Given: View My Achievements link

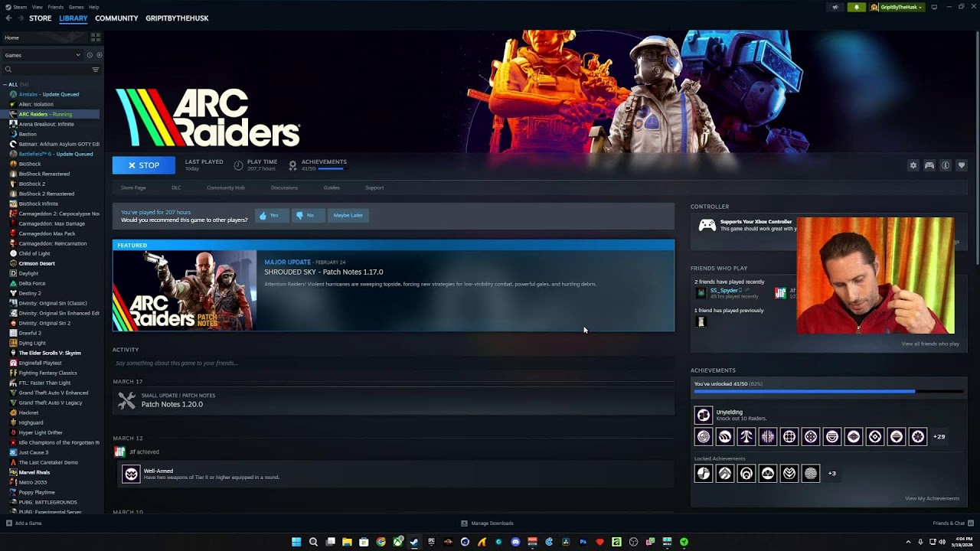Looking at the screenshot, I should pos(932,498).
